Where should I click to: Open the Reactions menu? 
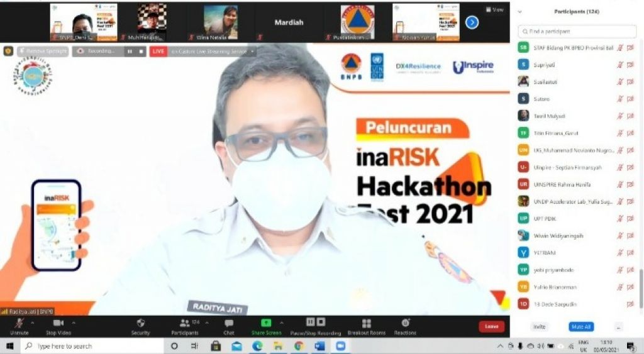(x=406, y=323)
